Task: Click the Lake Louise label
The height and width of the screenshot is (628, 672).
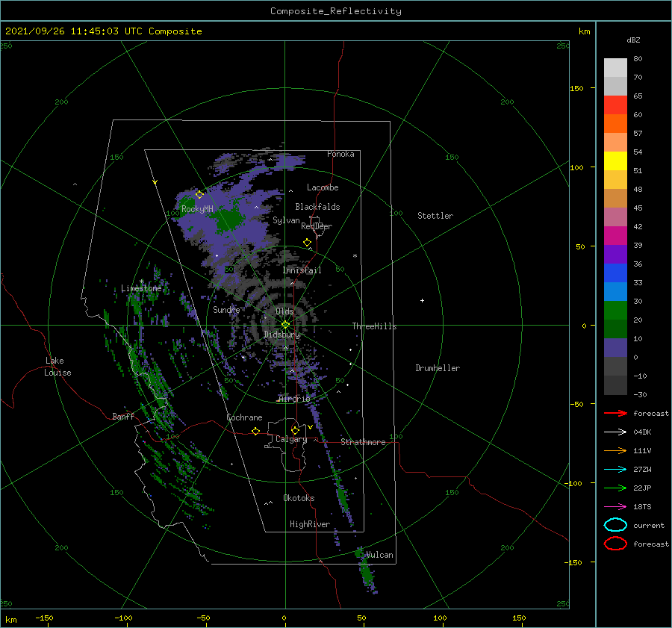Action: pyautogui.click(x=57, y=367)
